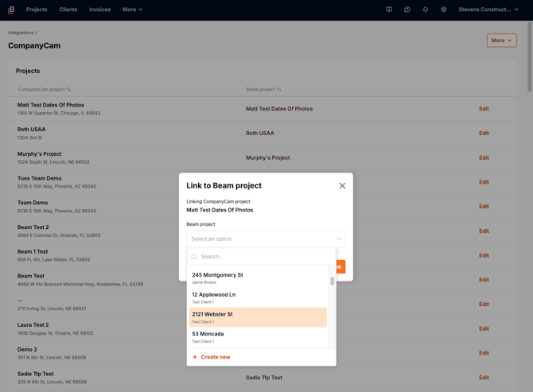Viewport: 533px width, 392px height.
Task: Click CompanyCam project name Beam Test 2
Action: pos(33,227)
